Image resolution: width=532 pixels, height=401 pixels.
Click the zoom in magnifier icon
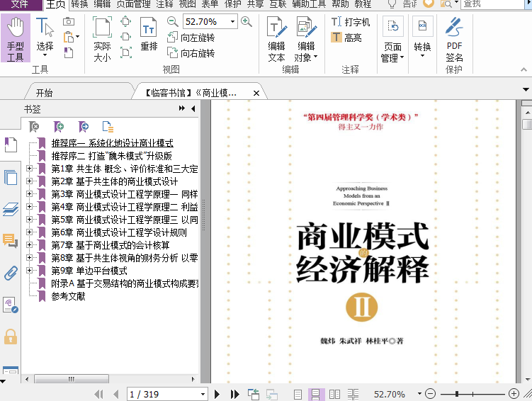247,22
